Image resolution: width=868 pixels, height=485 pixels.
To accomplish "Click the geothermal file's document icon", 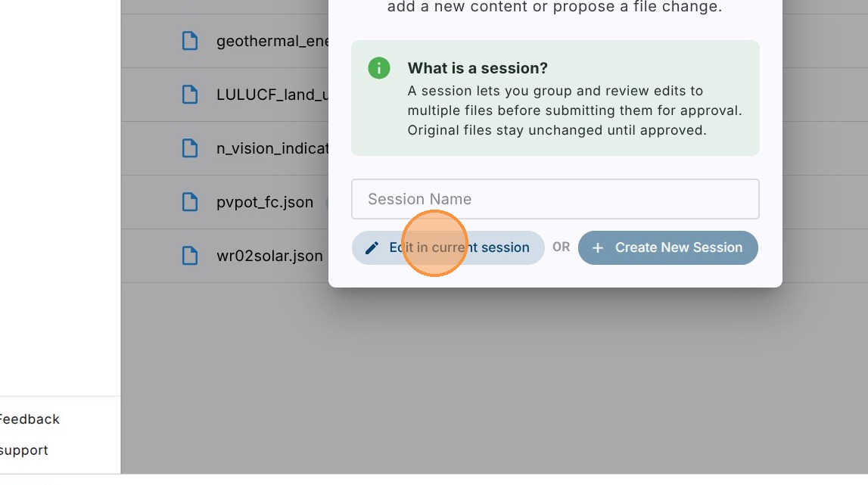I will [190, 41].
